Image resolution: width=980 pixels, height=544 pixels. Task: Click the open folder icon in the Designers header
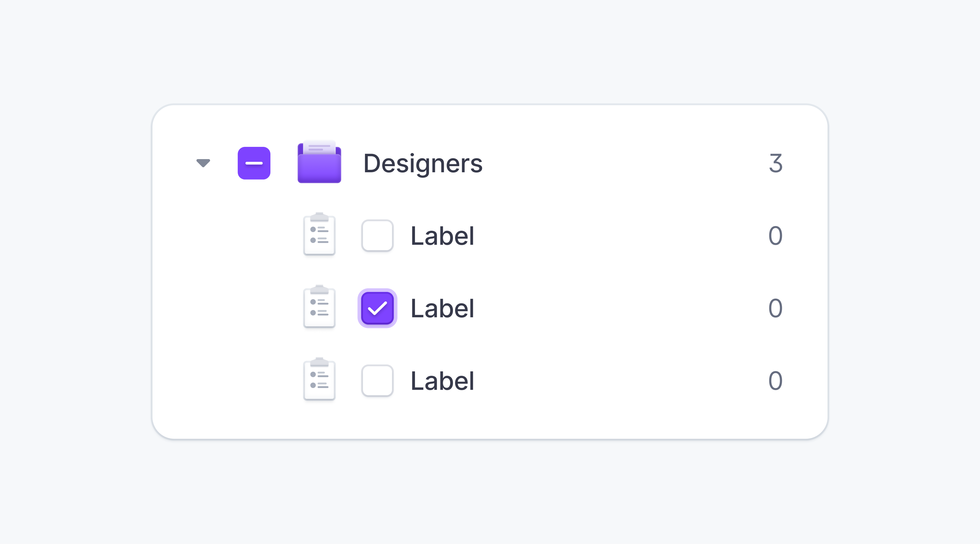(319, 163)
